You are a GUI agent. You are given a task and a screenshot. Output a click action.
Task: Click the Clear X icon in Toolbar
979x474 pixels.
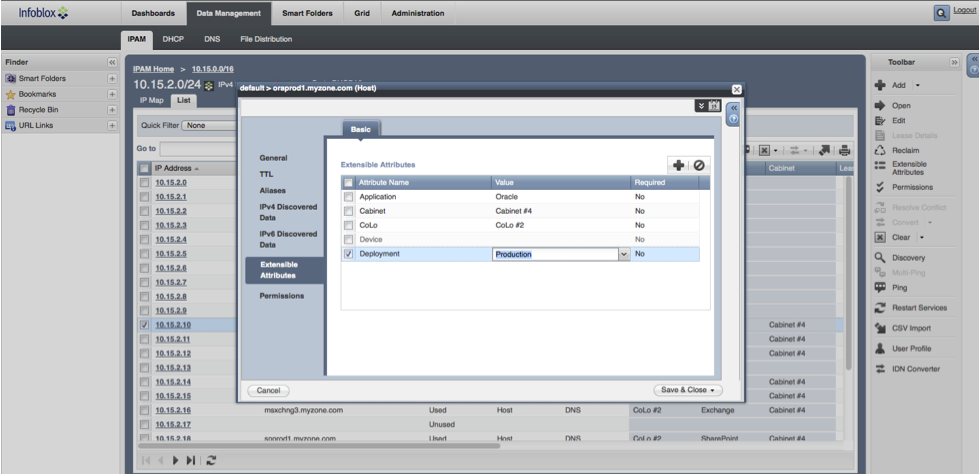(880, 237)
